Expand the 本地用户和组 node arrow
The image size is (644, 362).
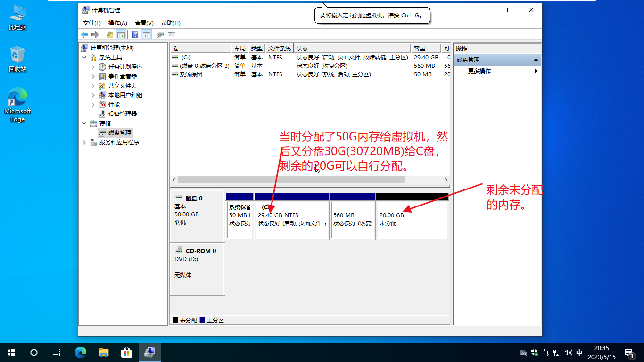[93, 95]
